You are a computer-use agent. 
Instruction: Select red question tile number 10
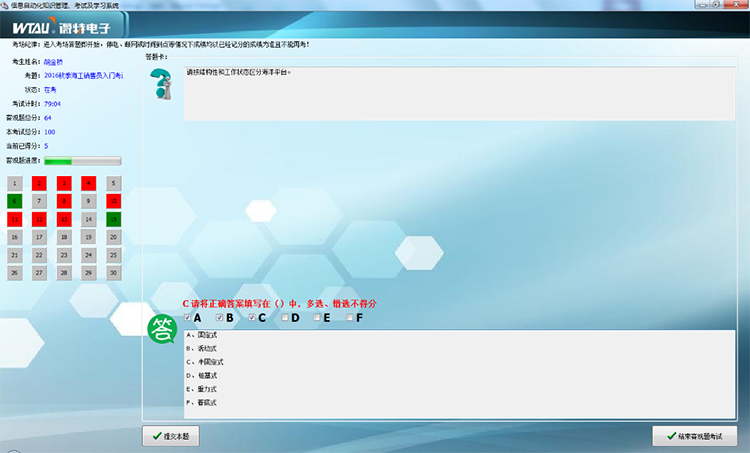[113, 201]
